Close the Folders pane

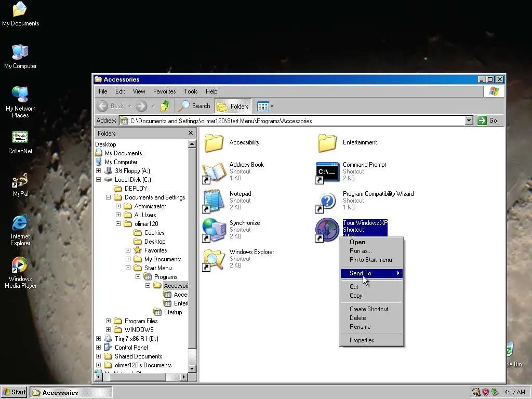(x=190, y=133)
